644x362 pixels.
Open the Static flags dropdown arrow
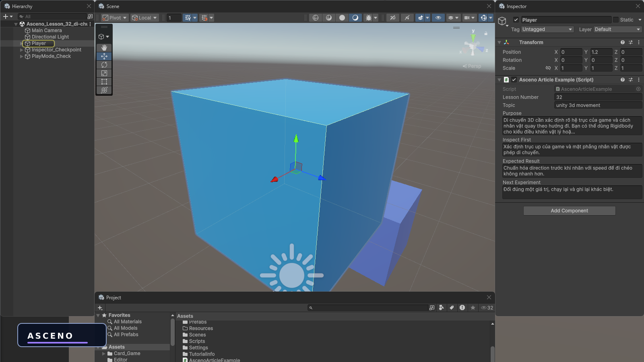point(640,20)
